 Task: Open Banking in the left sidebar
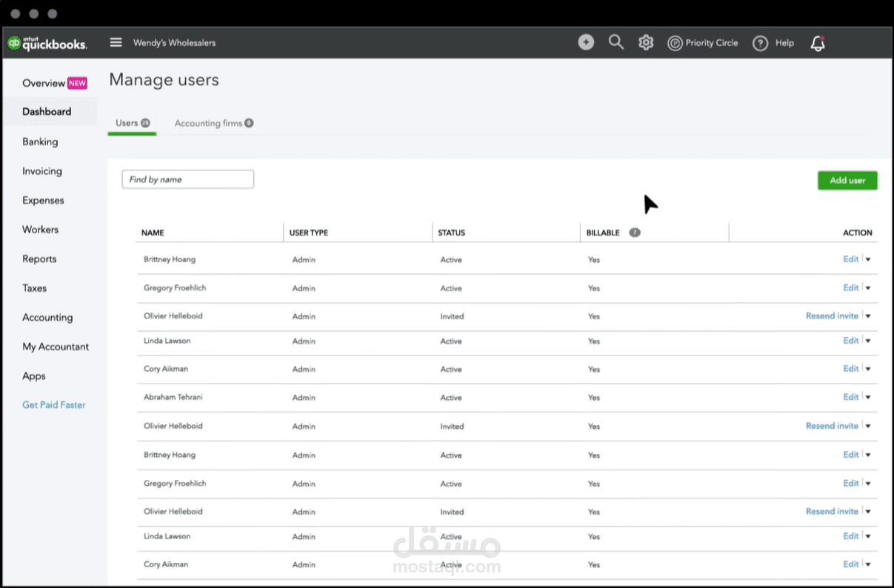tap(40, 141)
